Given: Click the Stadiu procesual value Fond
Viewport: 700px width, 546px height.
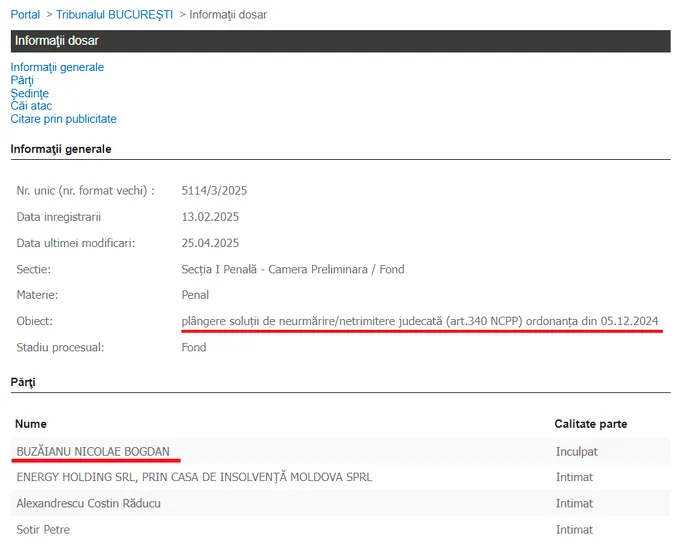Looking at the screenshot, I should 194,347.
